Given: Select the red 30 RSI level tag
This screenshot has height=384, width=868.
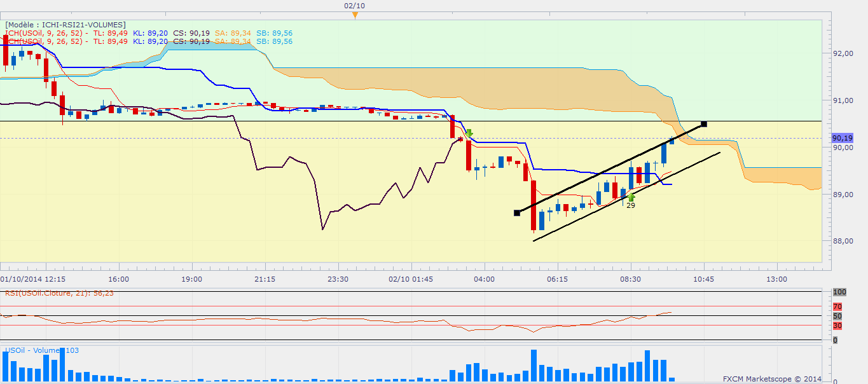Looking at the screenshot, I should click(837, 326).
